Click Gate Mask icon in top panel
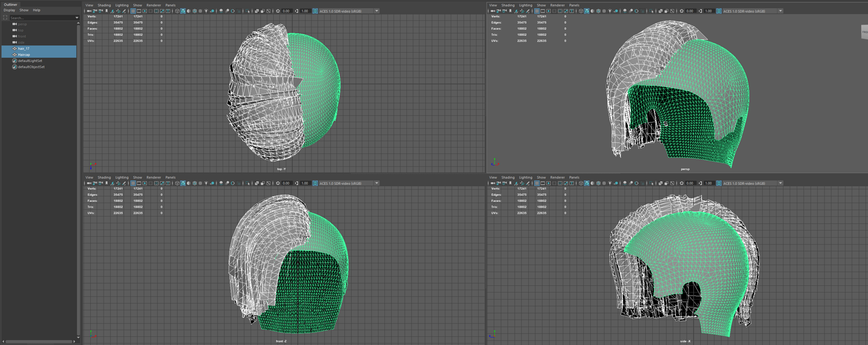Image resolution: width=868 pixels, height=345 pixels. [x=150, y=11]
